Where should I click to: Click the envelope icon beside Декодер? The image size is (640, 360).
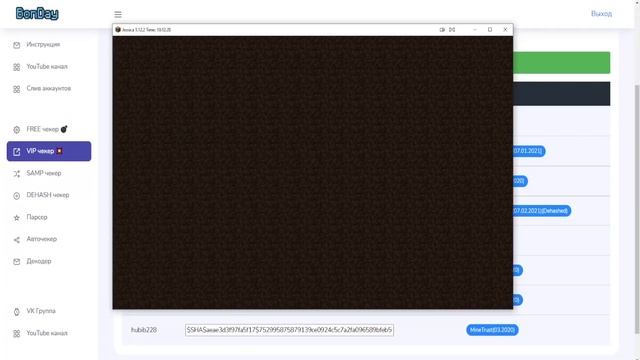point(16,262)
